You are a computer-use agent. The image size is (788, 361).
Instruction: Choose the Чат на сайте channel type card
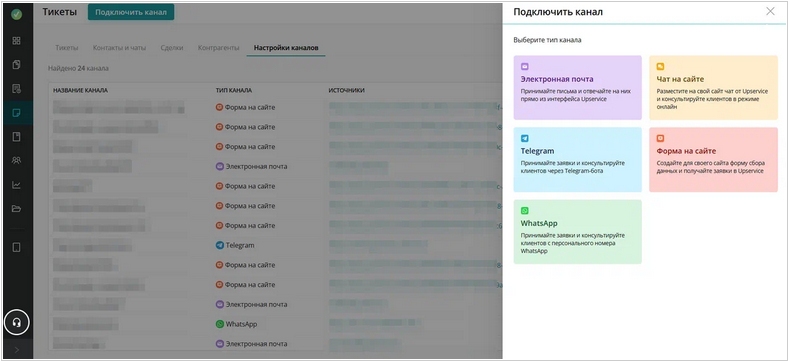click(x=714, y=87)
